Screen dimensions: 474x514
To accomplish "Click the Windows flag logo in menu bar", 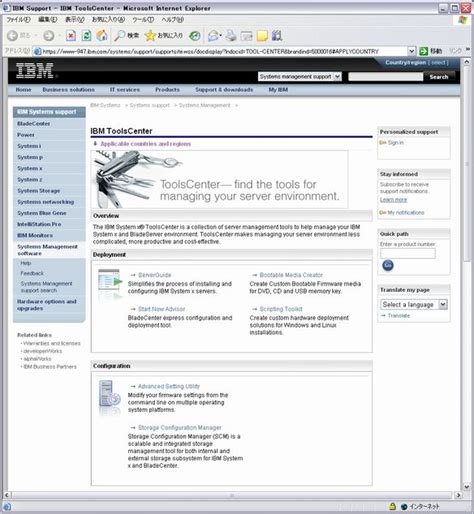I will click(x=463, y=20).
